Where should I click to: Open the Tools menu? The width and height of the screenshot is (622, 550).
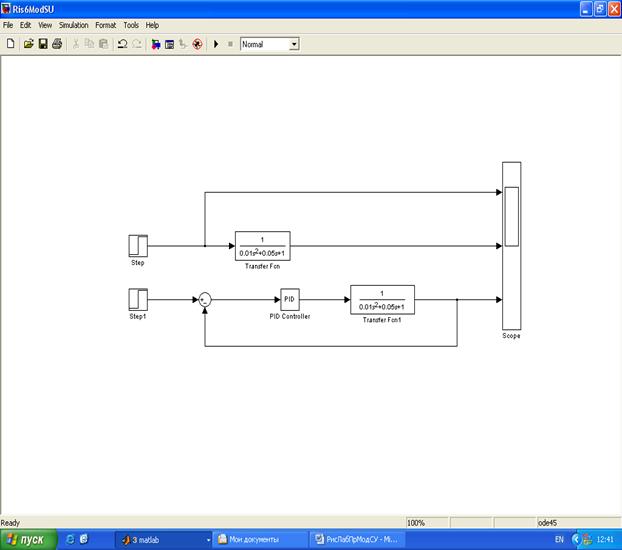131,25
